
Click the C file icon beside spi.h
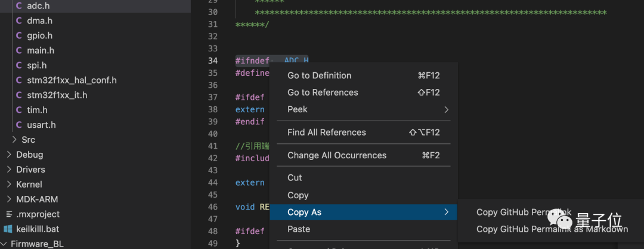[x=18, y=65]
